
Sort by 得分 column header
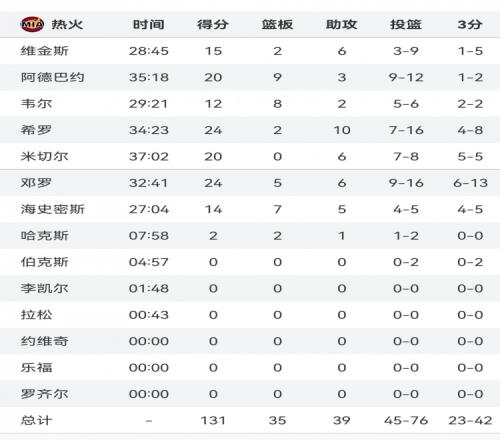point(213,24)
